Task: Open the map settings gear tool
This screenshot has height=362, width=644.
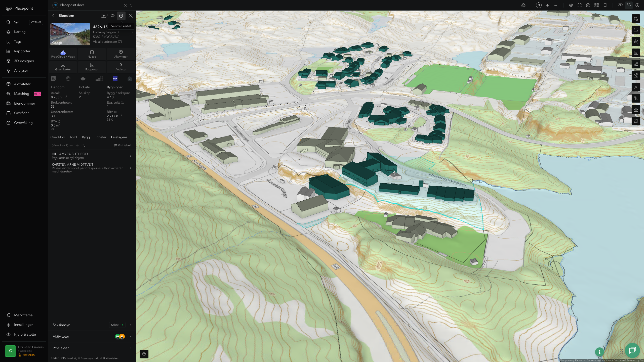Action: click(x=636, y=121)
